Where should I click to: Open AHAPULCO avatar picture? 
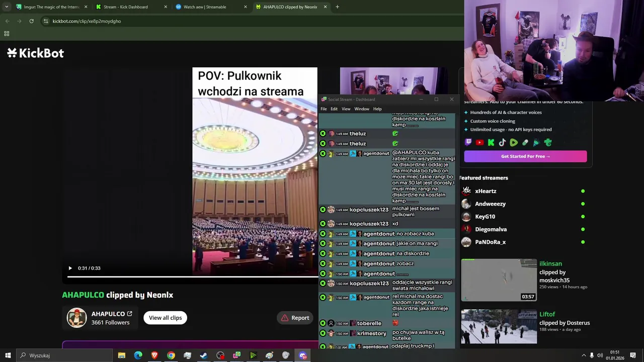(x=77, y=318)
